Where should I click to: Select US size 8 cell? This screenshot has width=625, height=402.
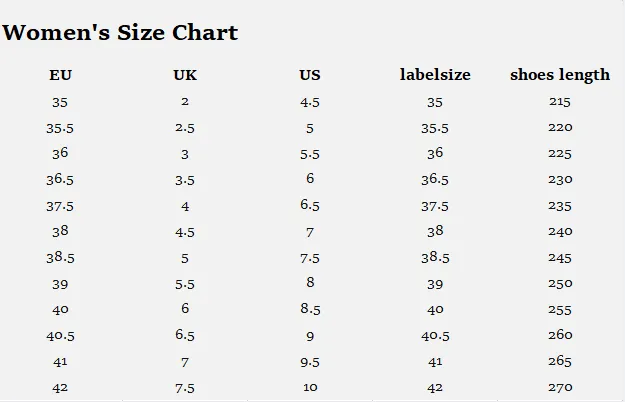(310, 282)
